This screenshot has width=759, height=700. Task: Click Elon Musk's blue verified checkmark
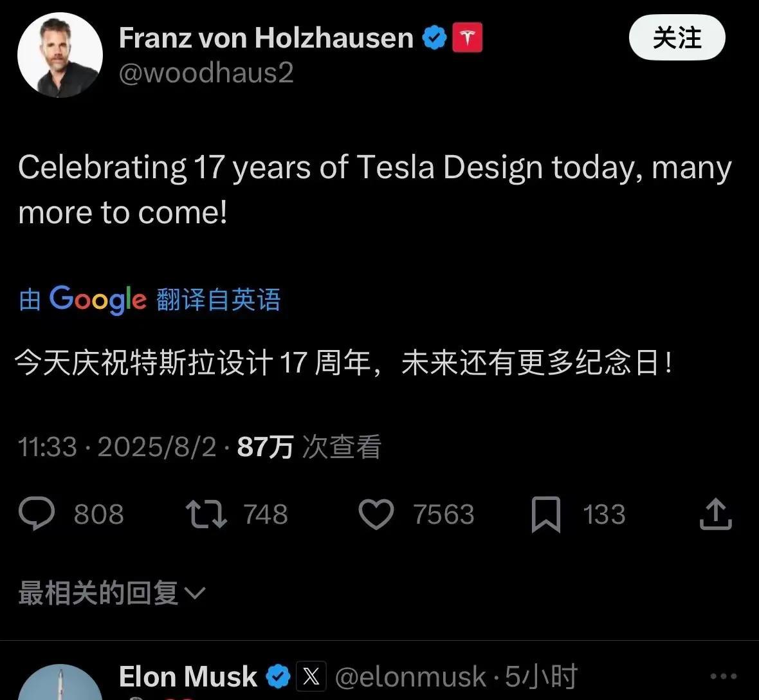click(x=278, y=677)
